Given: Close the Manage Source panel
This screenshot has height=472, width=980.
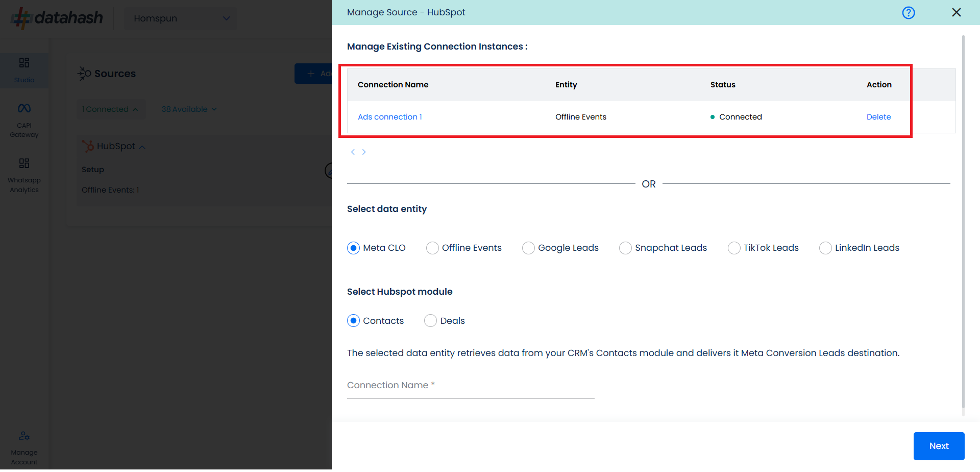Looking at the screenshot, I should [x=957, y=12].
